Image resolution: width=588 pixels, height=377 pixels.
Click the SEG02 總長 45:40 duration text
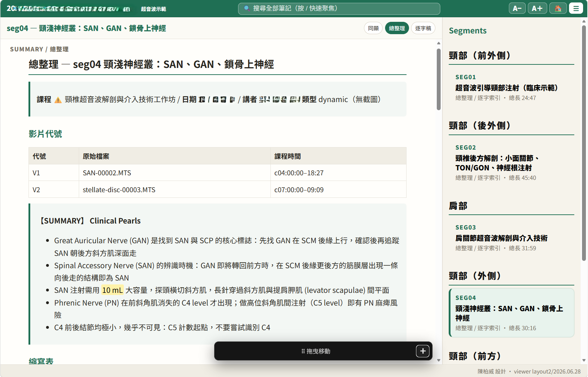click(x=522, y=178)
